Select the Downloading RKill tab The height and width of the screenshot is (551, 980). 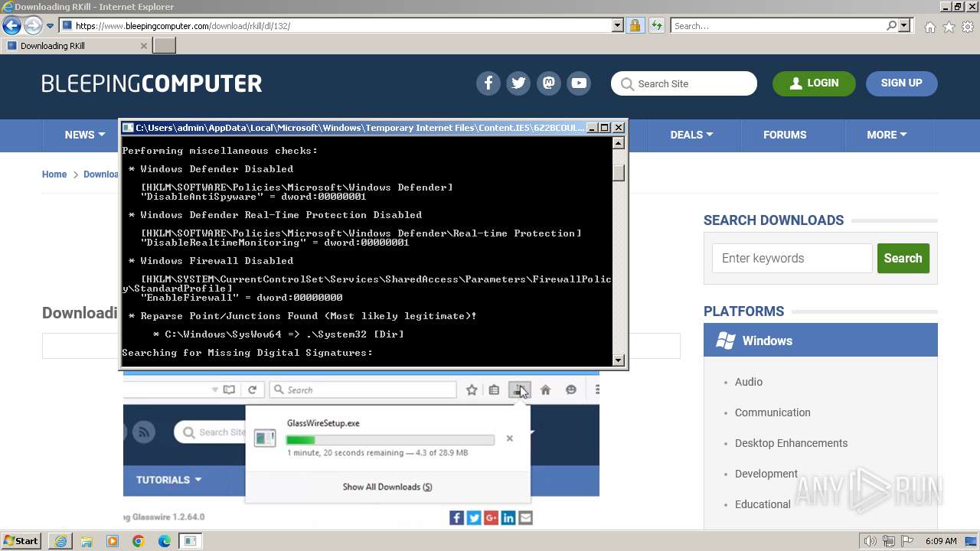pyautogui.click(x=75, y=46)
